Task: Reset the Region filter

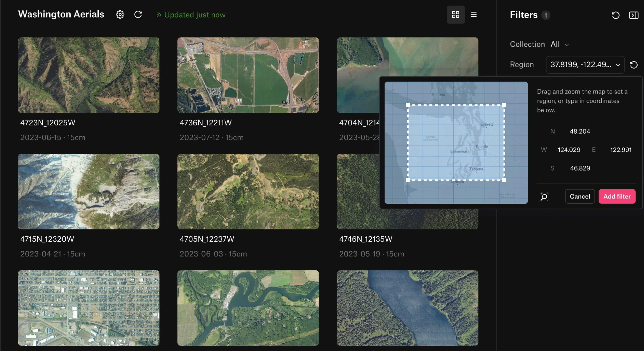Action: click(x=634, y=65)
